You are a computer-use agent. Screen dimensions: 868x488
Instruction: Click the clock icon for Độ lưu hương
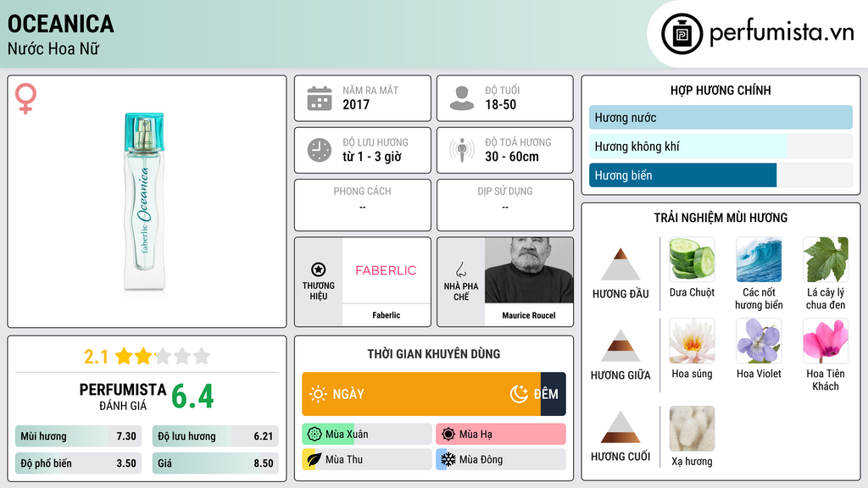(320, 150)
